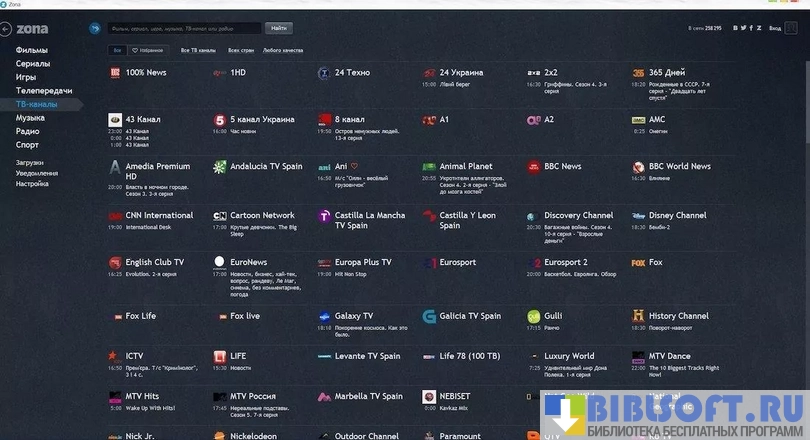This screenshot has height=440, width=810.
Task: Click the 5 канал Украина logo icon
Action: (x=219, y=120)
